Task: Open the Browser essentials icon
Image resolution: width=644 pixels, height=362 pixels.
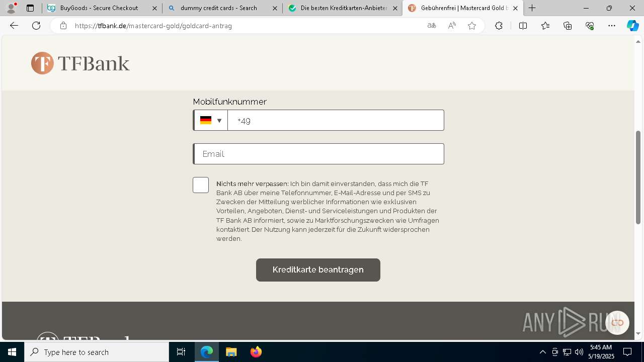Action: tap(590, 26)
